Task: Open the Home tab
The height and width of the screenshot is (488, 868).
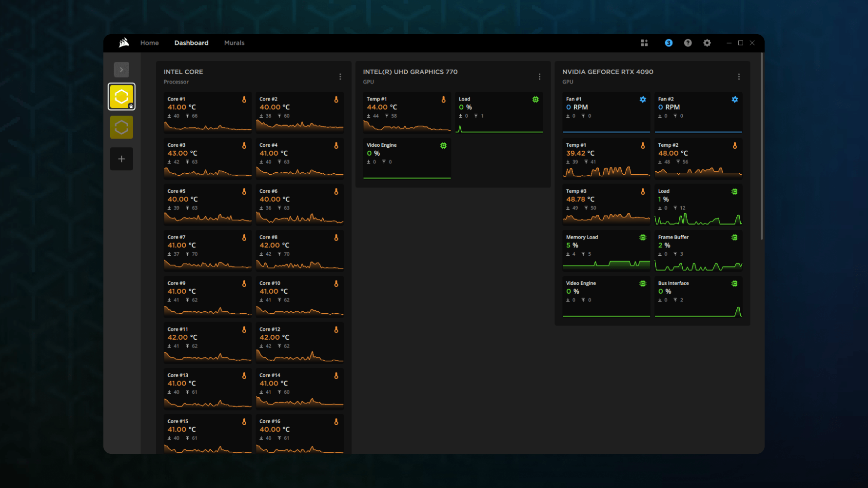Action: [x=149, y=43]
